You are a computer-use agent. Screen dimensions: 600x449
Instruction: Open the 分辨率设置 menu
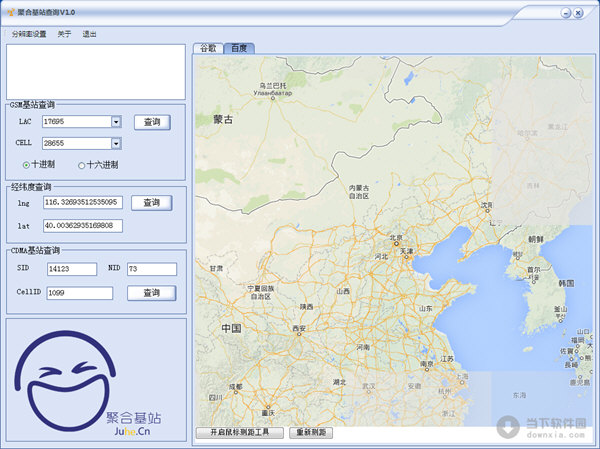pos(28,33)
